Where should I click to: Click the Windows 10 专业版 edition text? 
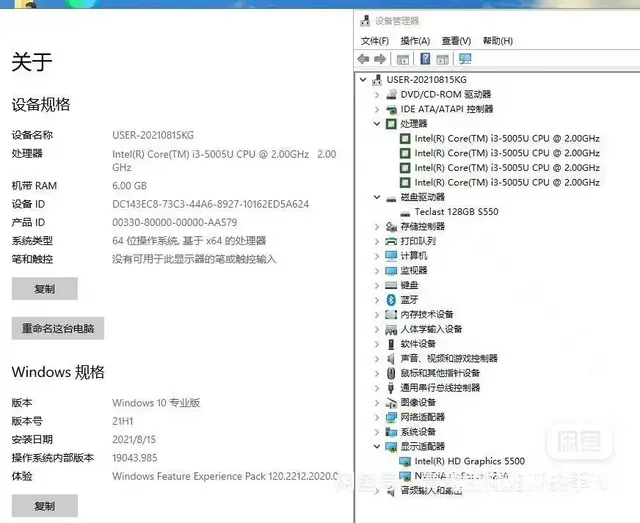coord(156,403)
